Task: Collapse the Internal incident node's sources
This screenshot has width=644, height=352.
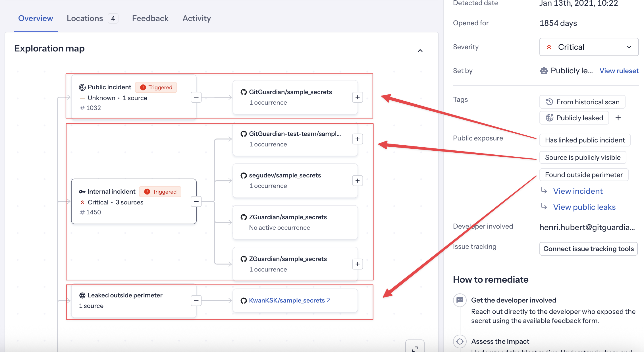Action: pos(196,202)
